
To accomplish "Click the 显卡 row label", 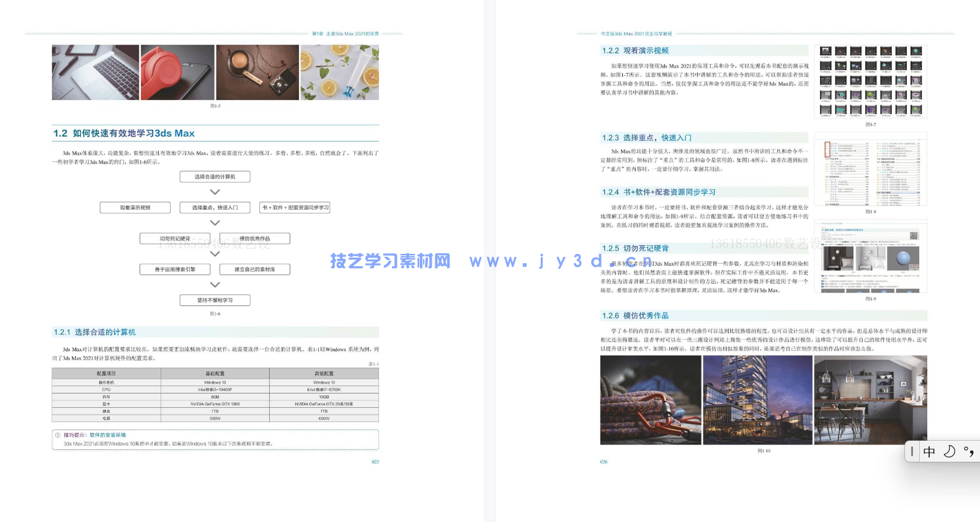I will click(106, 404).
